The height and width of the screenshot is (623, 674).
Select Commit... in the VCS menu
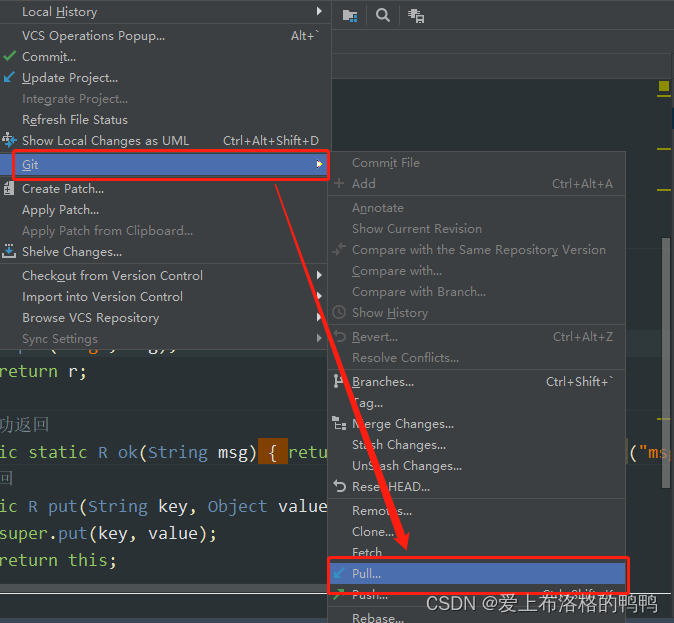165,56
